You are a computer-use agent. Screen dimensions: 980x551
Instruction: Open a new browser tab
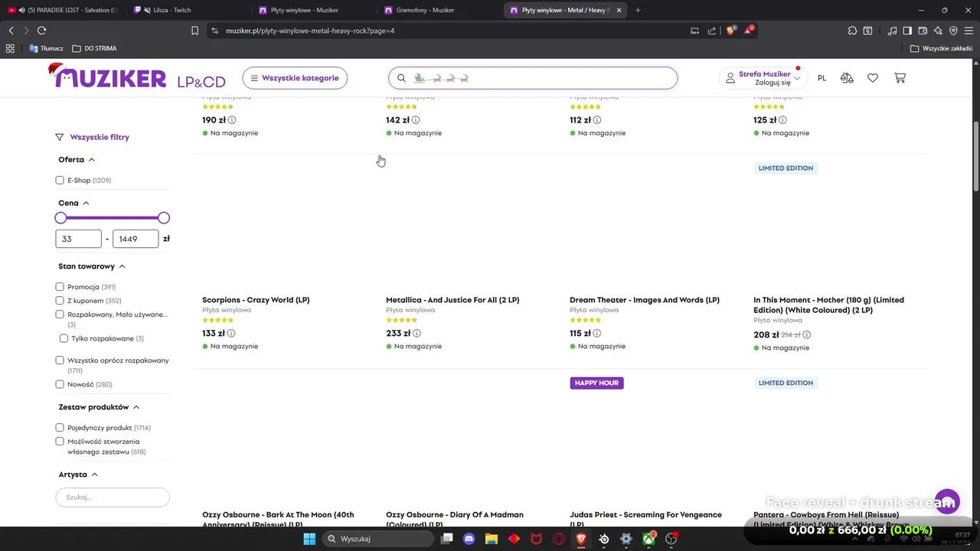tap(638, 10)
